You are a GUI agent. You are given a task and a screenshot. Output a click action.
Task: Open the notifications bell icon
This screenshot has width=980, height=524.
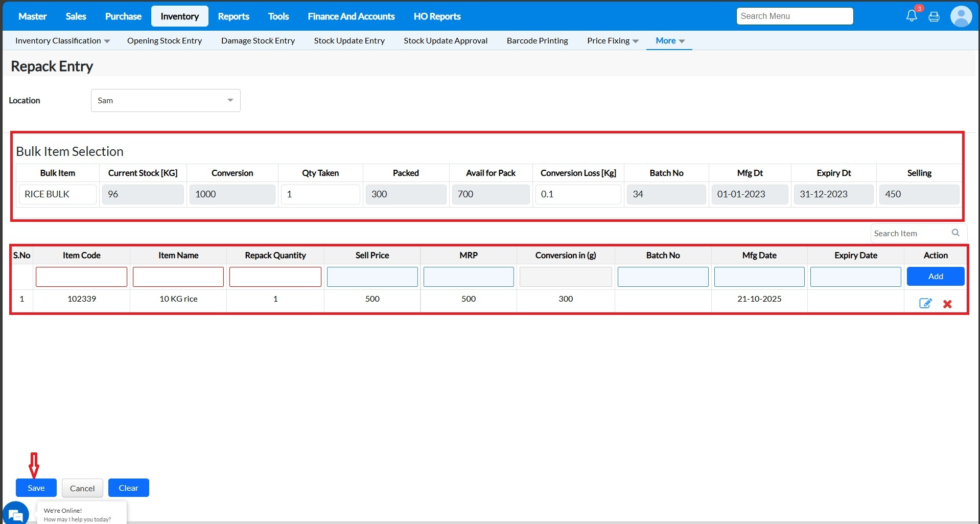[x=912, y=16]
